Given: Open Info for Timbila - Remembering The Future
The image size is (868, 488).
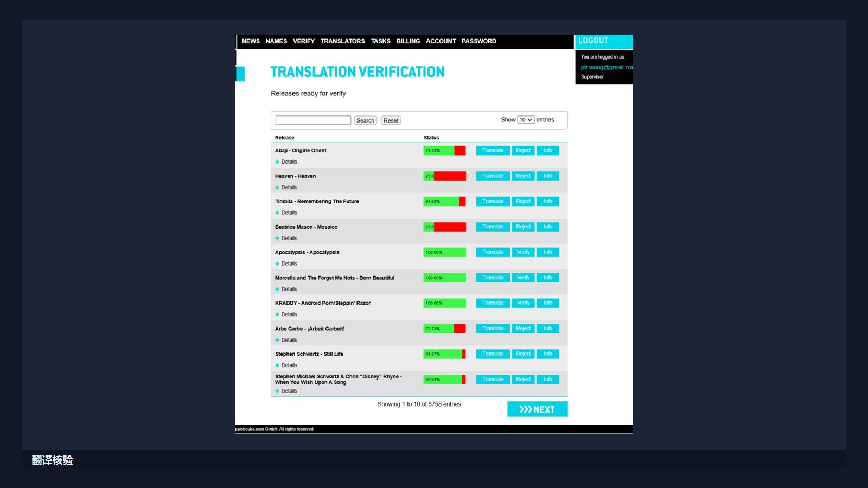Looking at the screenshot, I should pyautogui.click(x=548, y=201).
